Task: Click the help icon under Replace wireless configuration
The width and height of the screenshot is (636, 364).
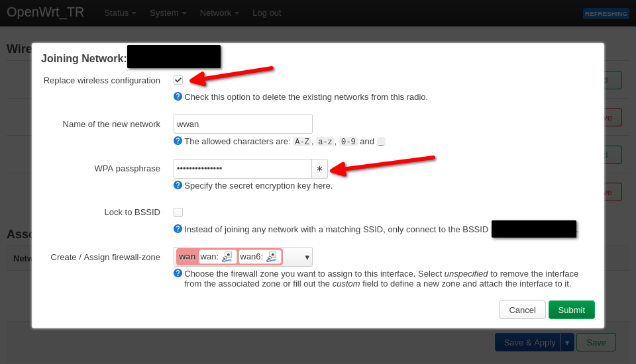Action: (178, 97)
